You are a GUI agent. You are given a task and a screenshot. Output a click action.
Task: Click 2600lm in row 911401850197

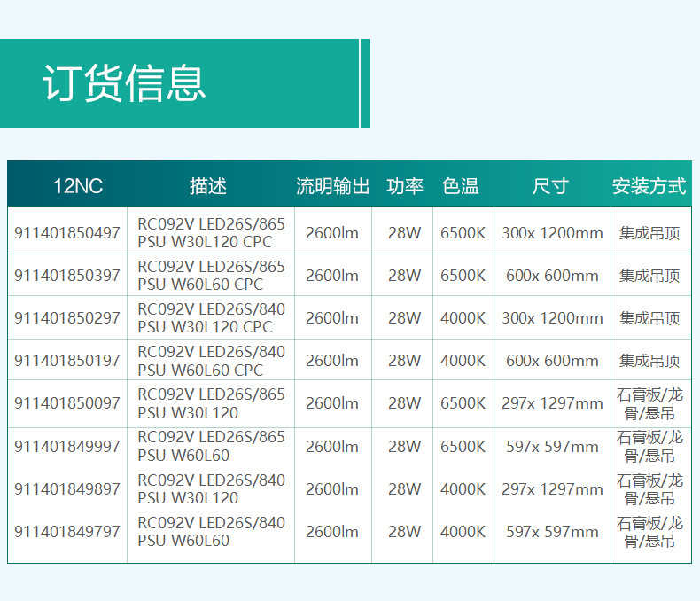(332, 360)
